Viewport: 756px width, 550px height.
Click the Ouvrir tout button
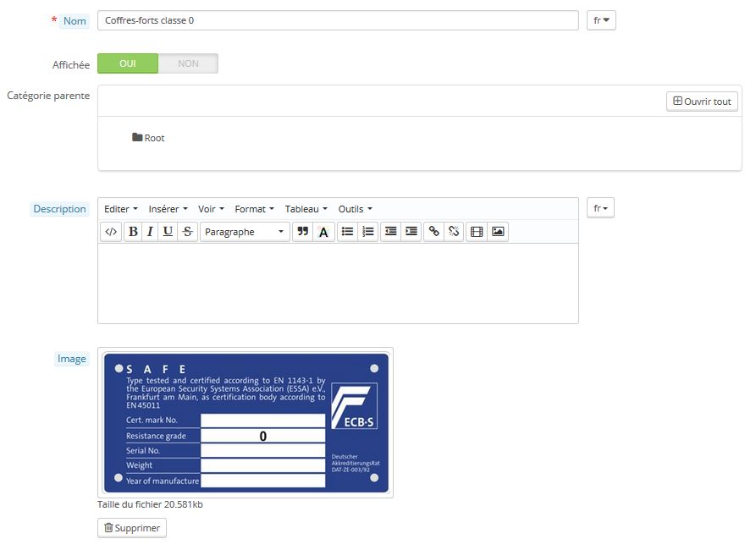[x=702, y=102]
